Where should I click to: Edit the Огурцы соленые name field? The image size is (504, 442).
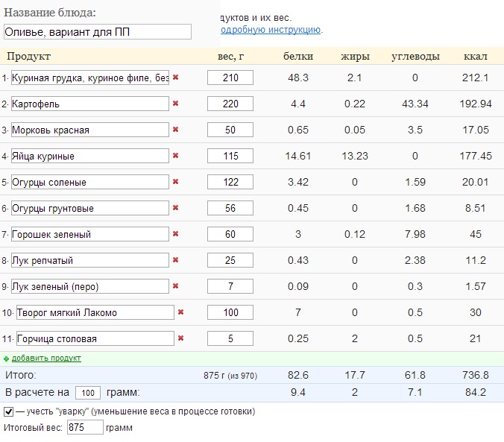pos(90,182)
